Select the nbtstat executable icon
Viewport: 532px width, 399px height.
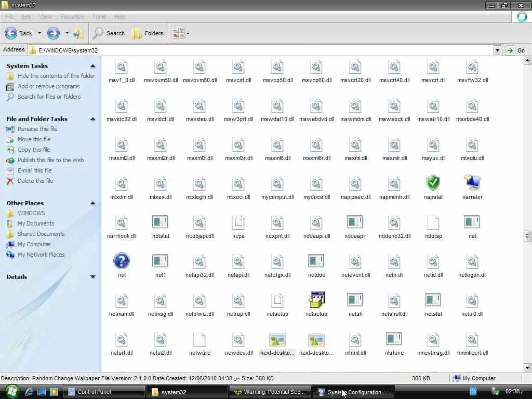pos(160,222)
